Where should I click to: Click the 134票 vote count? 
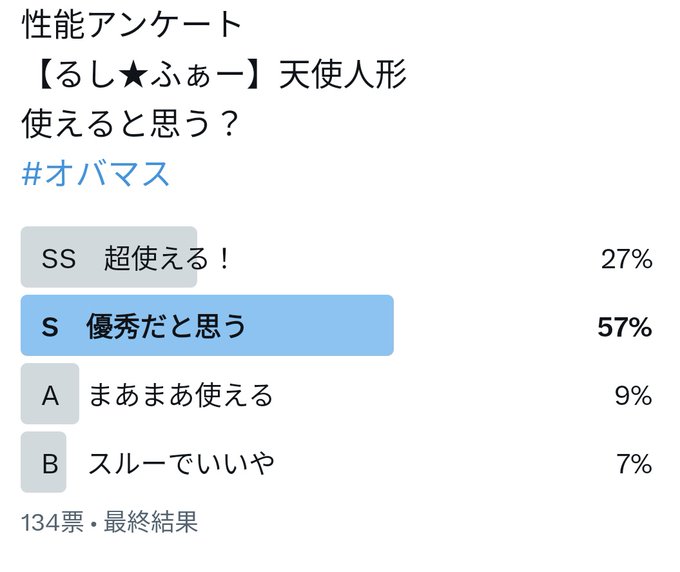[x=52, y=522]
